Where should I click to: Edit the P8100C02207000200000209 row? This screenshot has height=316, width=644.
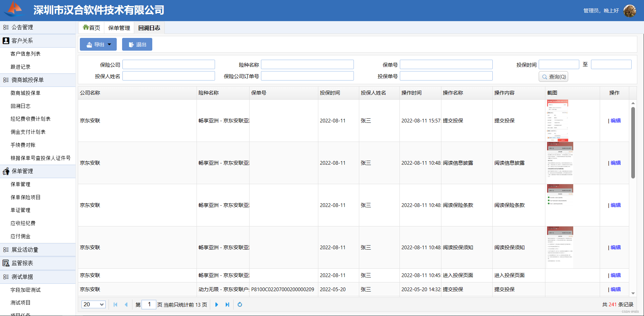[615, 289]
